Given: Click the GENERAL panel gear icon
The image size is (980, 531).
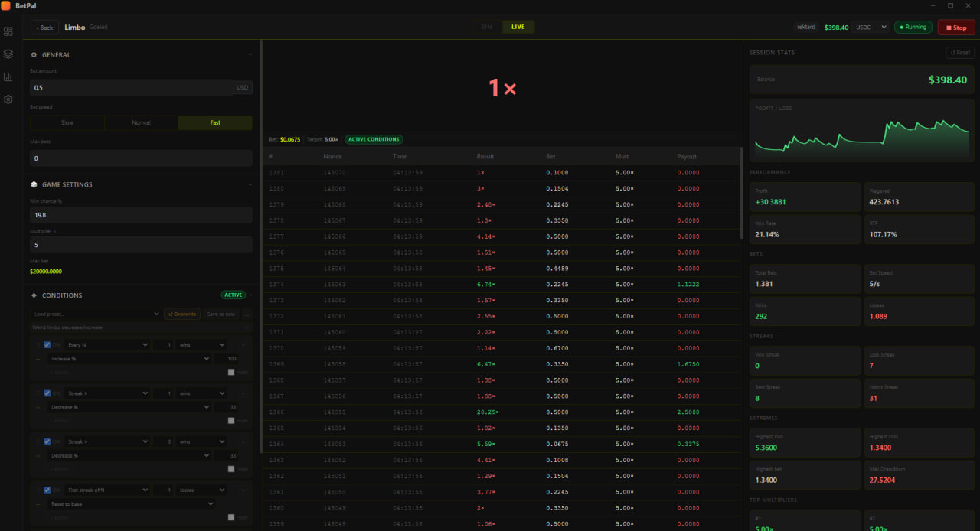Looking at the screenshot, I should coord(32,54).
